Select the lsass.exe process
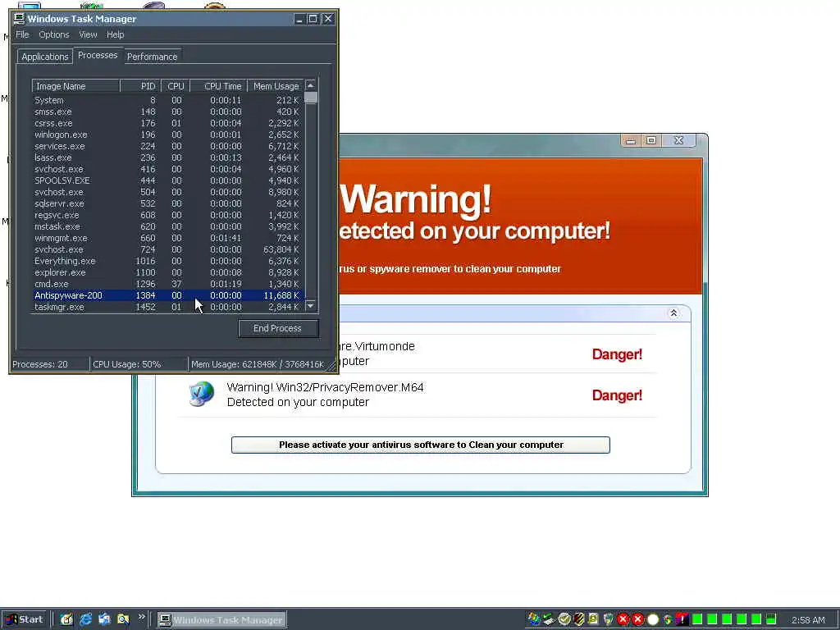The width and height of the screenshot is (840, 630). (167, 158)
